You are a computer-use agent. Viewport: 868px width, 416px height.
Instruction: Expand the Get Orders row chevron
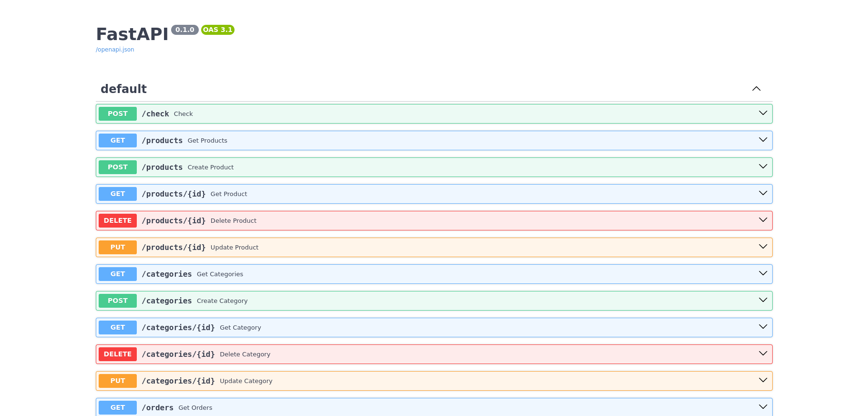(x=763, y=407)
